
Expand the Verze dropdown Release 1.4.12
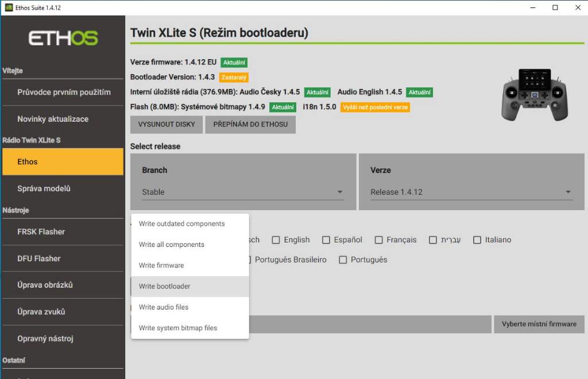coord(471,192)
